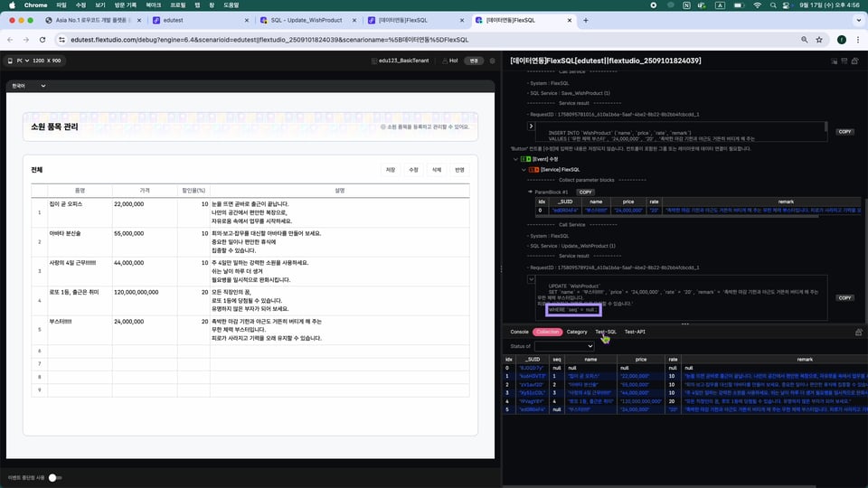Open the Test-API tab

tap(635, 332)
